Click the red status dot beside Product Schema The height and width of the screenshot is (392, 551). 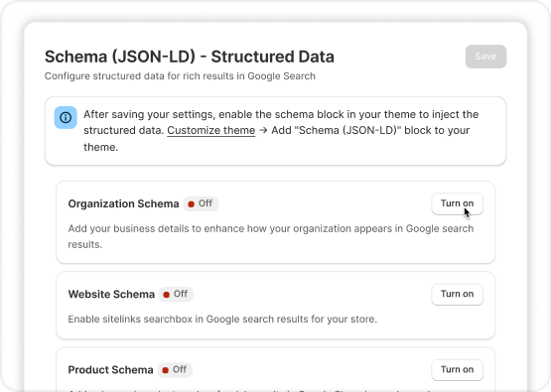coord(165,370)
